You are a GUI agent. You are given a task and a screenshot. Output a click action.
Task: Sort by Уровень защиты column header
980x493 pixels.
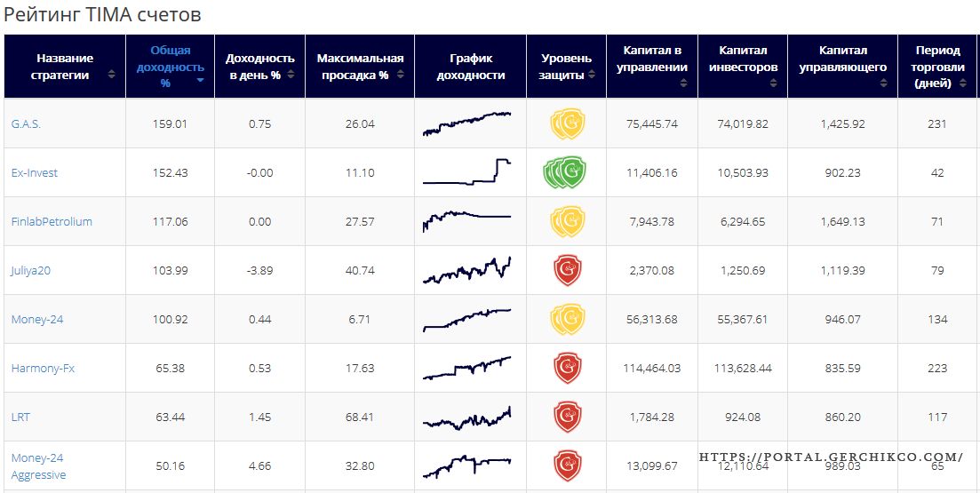tap(566, 67)
